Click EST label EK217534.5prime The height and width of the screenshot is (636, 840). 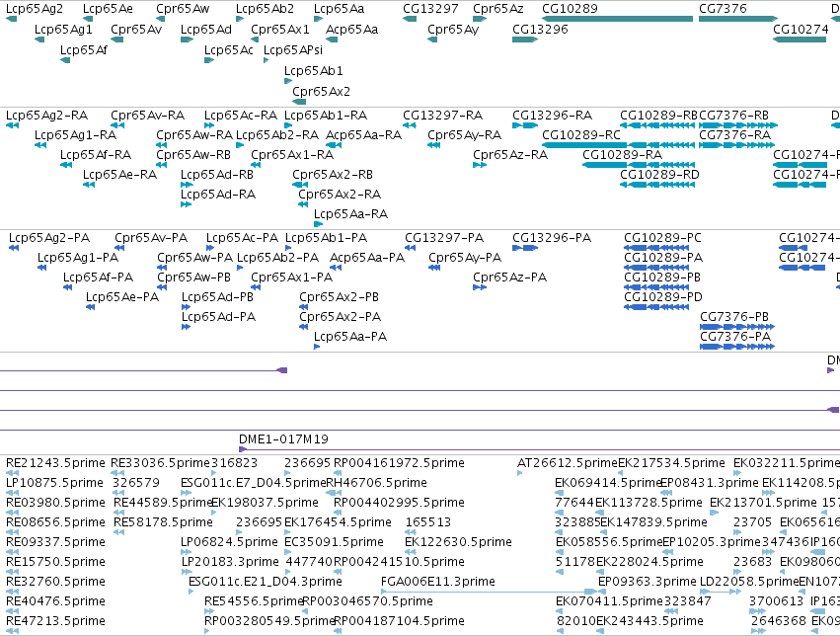click(x=672, y=463)
